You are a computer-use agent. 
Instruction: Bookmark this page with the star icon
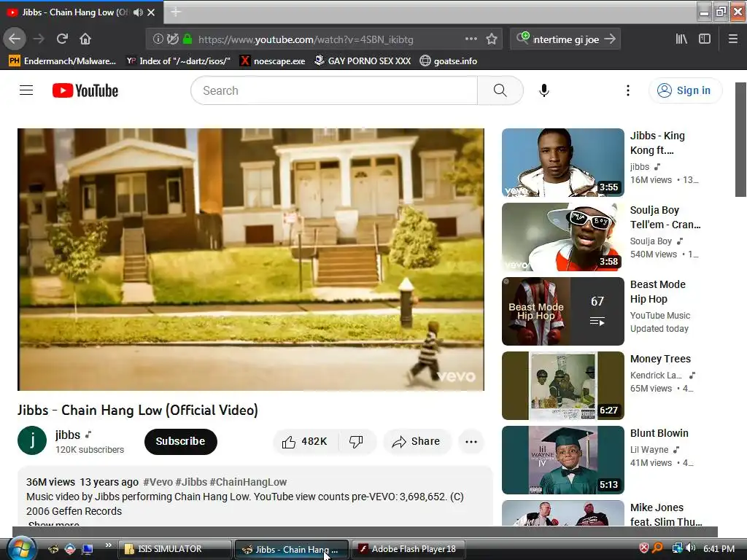(492, 39)
